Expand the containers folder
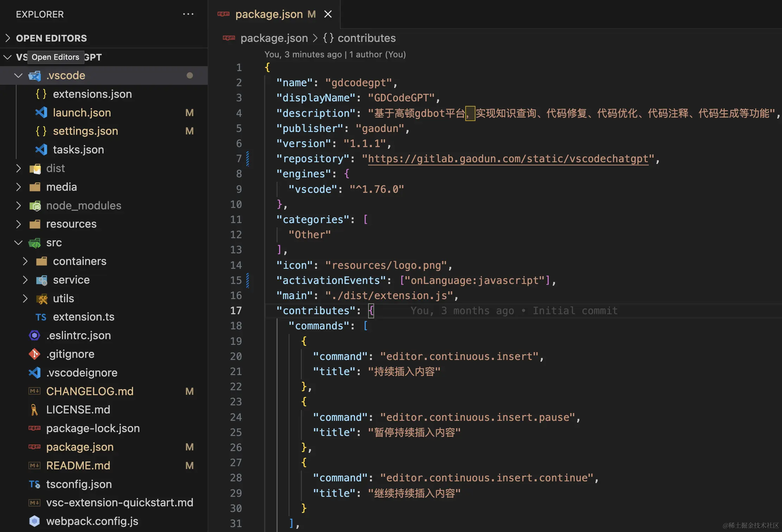 point(25,261)
